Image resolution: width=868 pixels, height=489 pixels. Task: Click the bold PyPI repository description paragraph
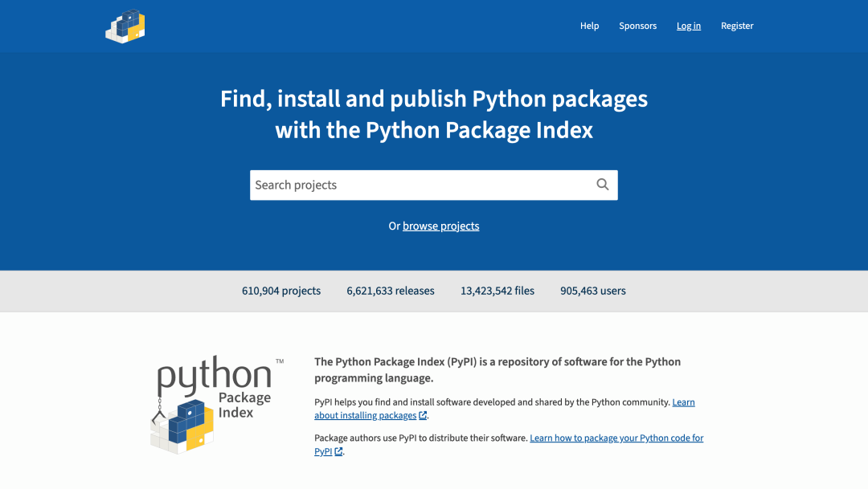coord(497,369)
